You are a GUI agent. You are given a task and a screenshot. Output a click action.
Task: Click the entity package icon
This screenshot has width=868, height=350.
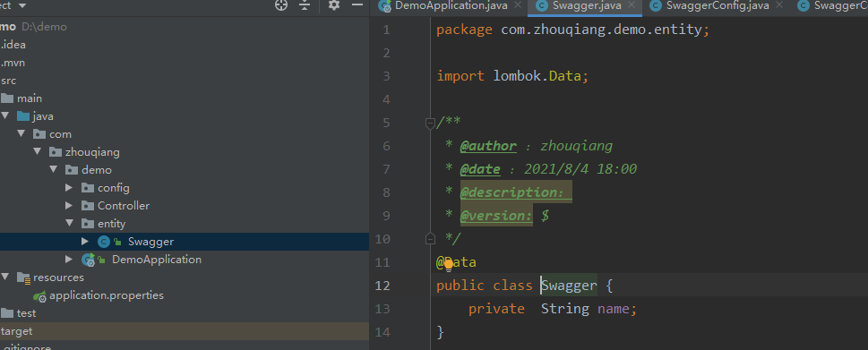[88, 224]
